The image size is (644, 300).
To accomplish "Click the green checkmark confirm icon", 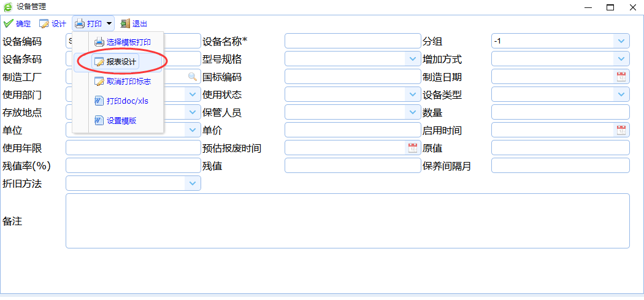I will point(8,24).
